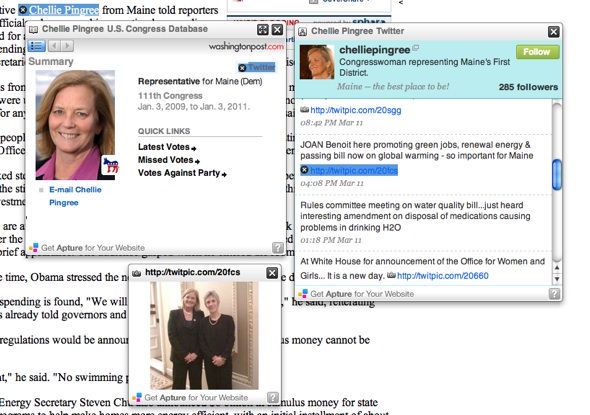The image size is (590, 415).
Task: Click the list view icon in Congress Database toolbar
Action: (37, 46)
